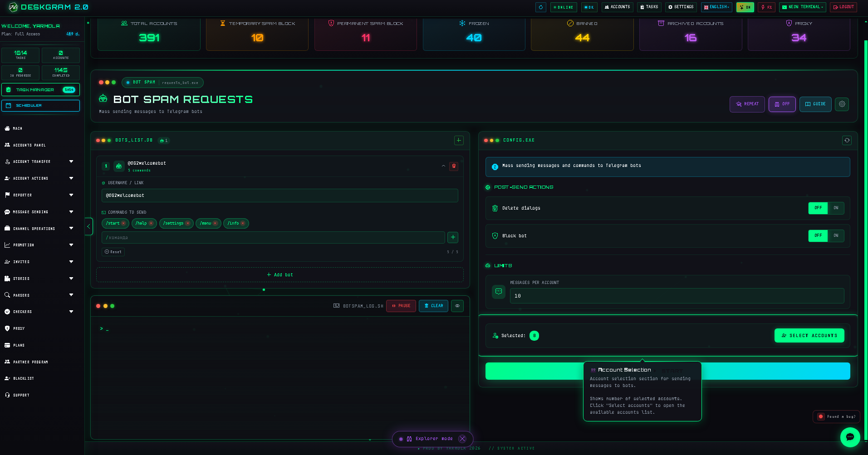The width and height of the screenshot is (868, 455).
Task: Expand the Account Transfer menu
Action: tap(40, 161)
